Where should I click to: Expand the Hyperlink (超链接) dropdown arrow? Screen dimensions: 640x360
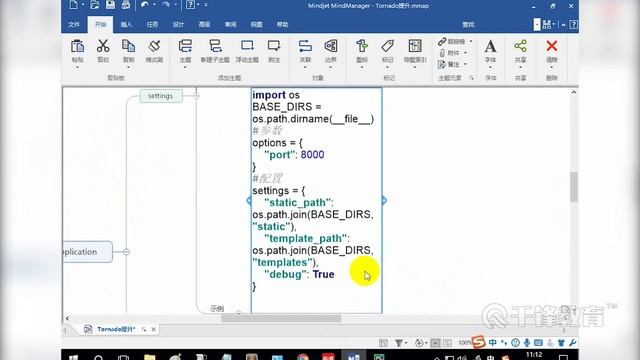click(471, 42)
